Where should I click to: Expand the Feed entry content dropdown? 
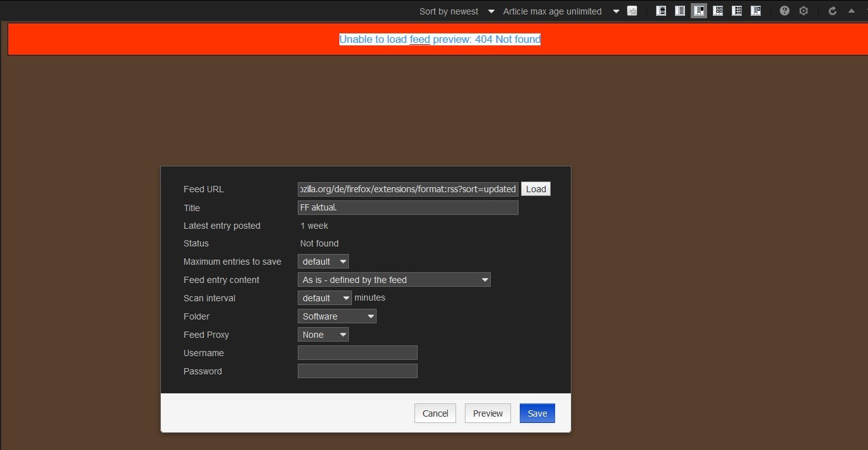click(394, 280)
